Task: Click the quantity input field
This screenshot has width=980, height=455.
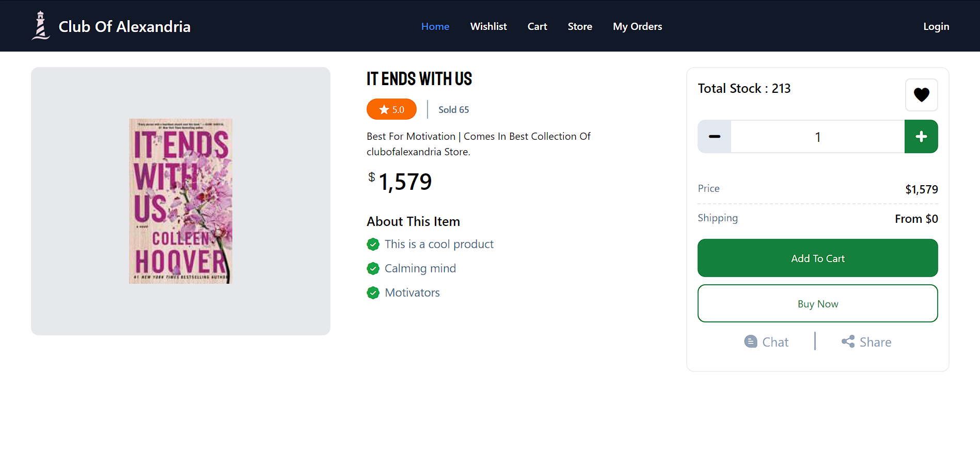Action: tap(818, 137)
